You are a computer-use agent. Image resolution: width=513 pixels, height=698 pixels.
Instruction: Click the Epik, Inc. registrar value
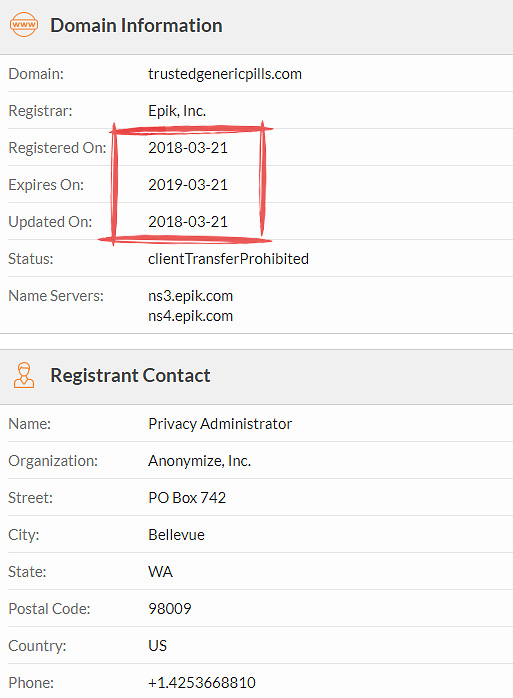[177, 111]
